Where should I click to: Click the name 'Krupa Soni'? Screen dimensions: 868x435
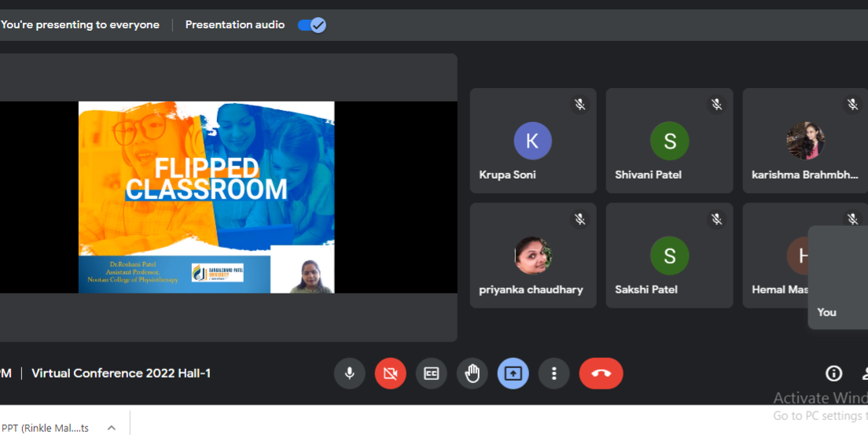507,175
